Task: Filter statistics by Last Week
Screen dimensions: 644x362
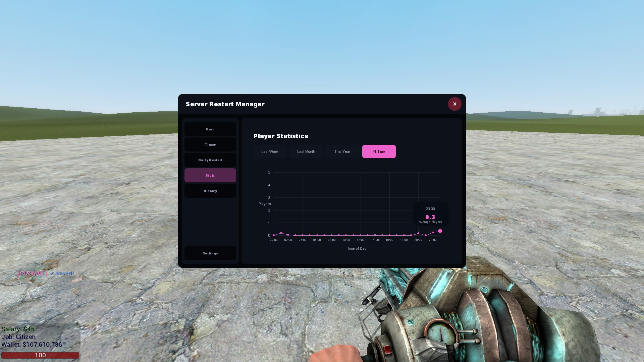Action: [x=270, y=152]
